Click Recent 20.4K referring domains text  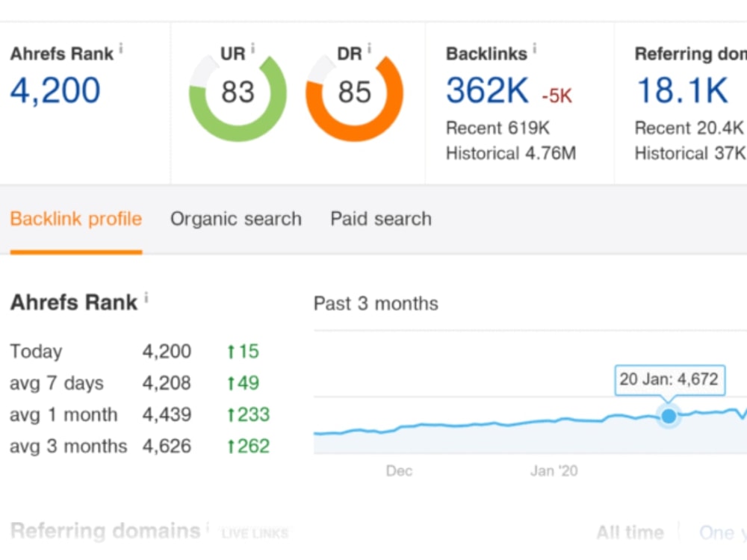click(689, 128)
